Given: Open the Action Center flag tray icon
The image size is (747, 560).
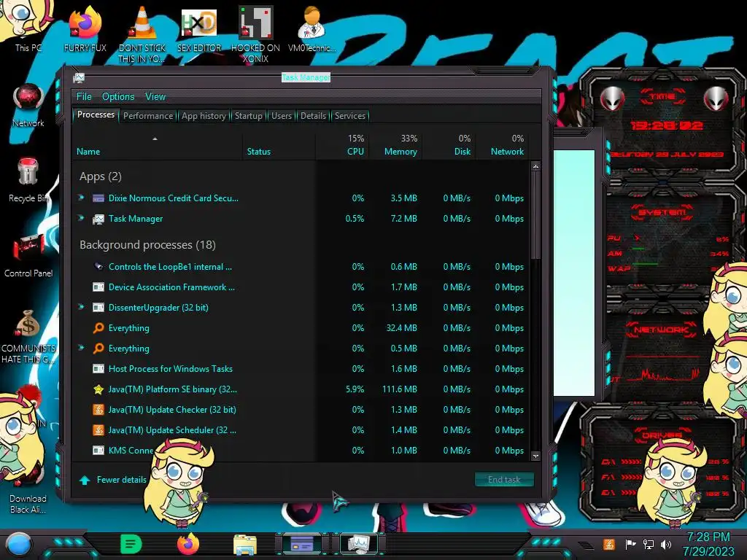Looking at the screenshot, I should coord(631,544).
